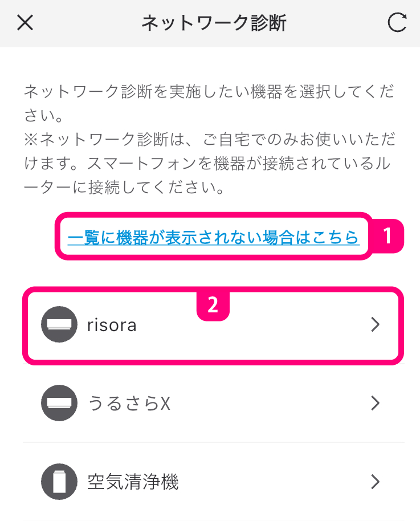The image size is (420, 521).
Task: Tap the risora air conditioner icon
Action: pos(59,325)
